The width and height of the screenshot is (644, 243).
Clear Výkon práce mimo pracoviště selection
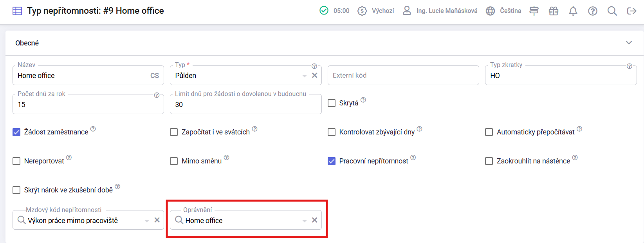157,220
